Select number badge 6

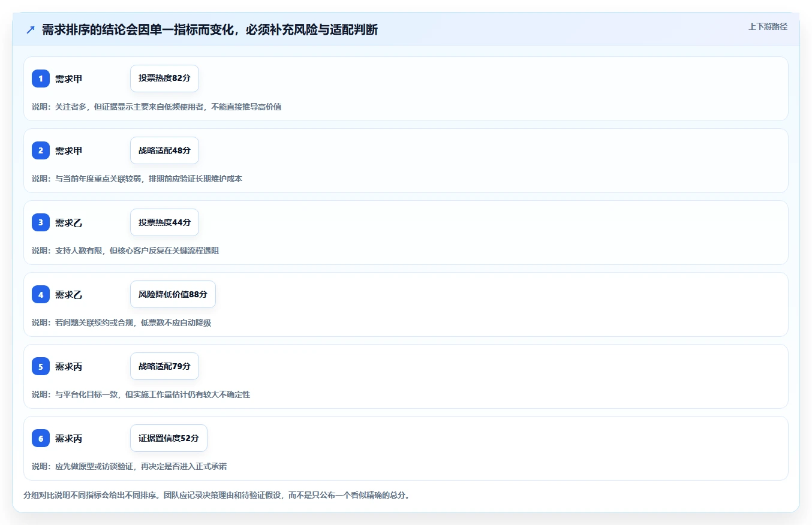(41, 438)
